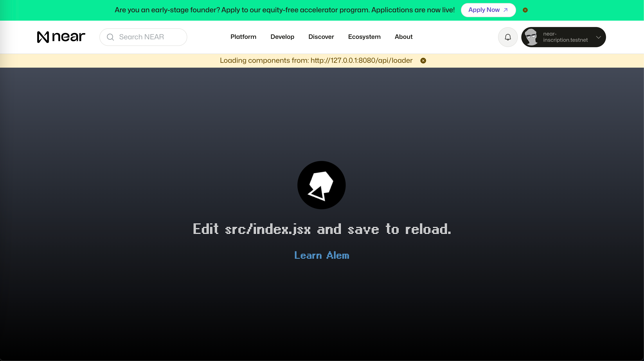Close the loader URL notice
Viewport: 644px width, 361px height.
tap(423, 61)
